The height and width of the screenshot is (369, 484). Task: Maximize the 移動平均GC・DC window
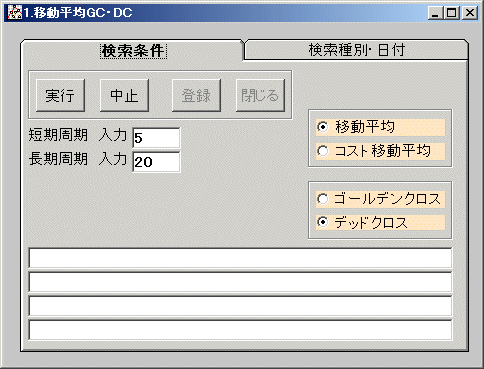tap(452, 13)
